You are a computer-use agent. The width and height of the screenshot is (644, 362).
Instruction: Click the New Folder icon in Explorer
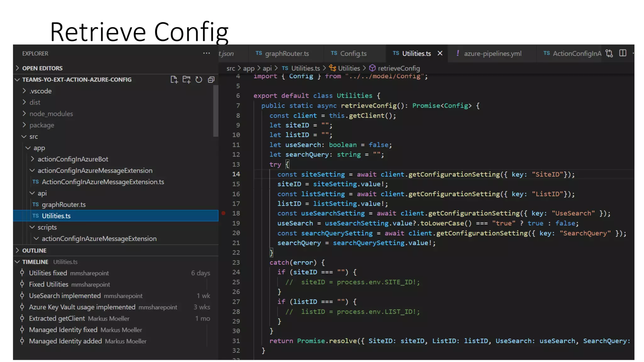point(186,80)
